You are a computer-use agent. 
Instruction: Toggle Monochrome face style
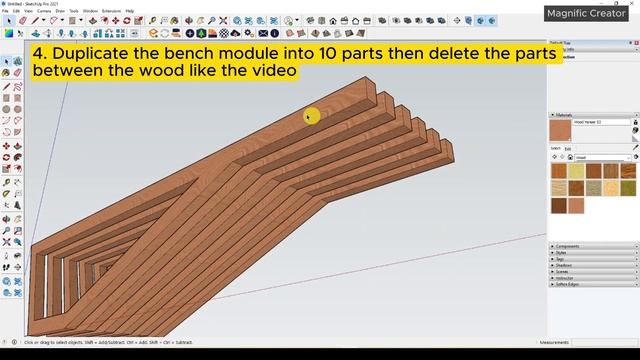441,20
